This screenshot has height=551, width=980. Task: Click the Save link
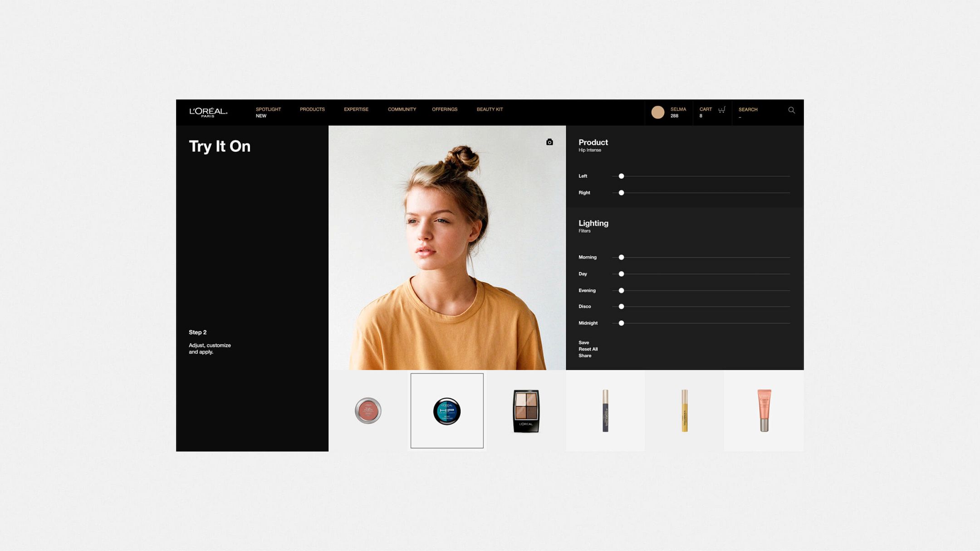pos(583,342)
